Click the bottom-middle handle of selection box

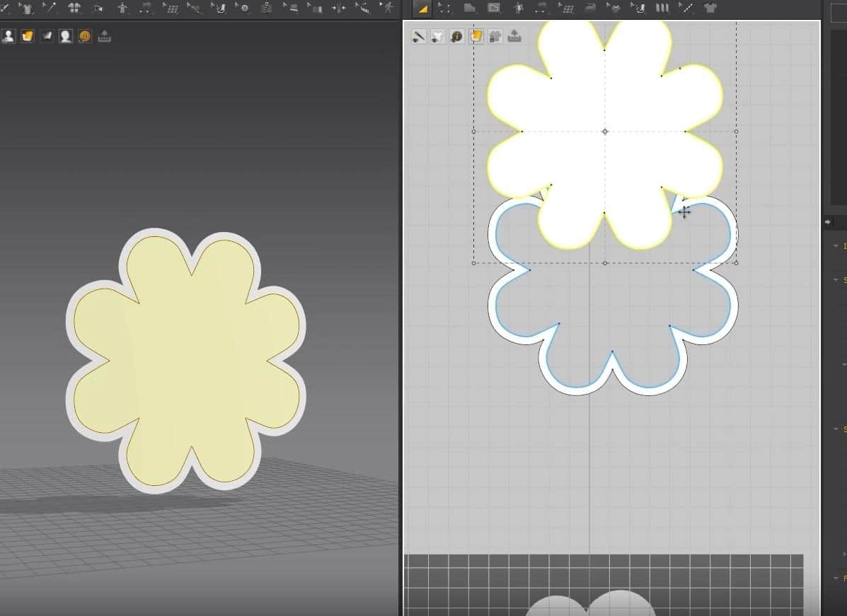(605, 263)
